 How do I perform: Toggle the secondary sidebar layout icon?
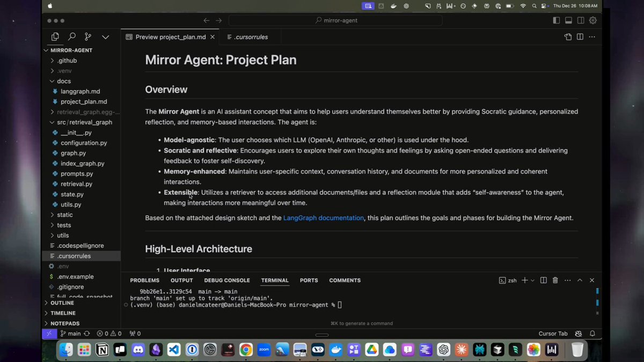tap(581, 20)
